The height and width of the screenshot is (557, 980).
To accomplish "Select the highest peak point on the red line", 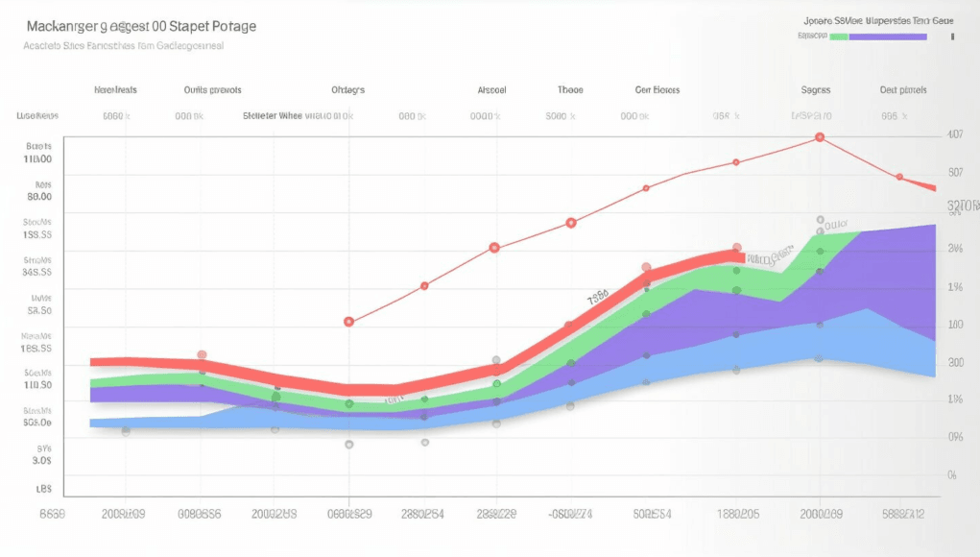I will pos(820,137).
